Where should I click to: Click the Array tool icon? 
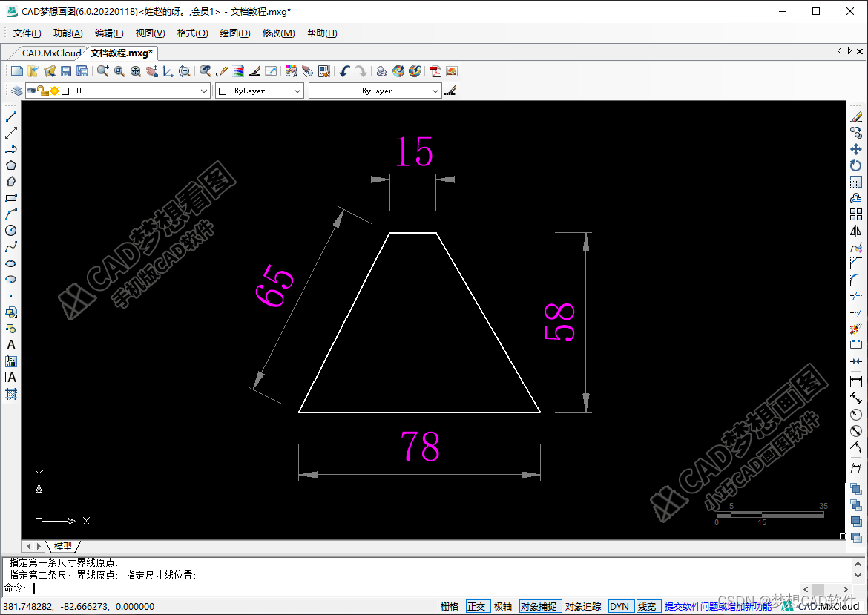pyautogui.click(x=856, y=214)
